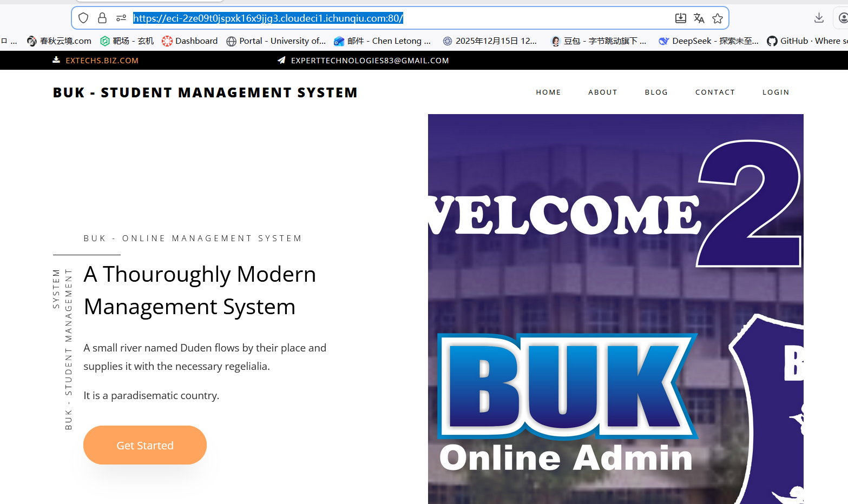Screen dimensions: 848x504
Task: Click the heading line "Management System"
Action: [x=189, y=307]
